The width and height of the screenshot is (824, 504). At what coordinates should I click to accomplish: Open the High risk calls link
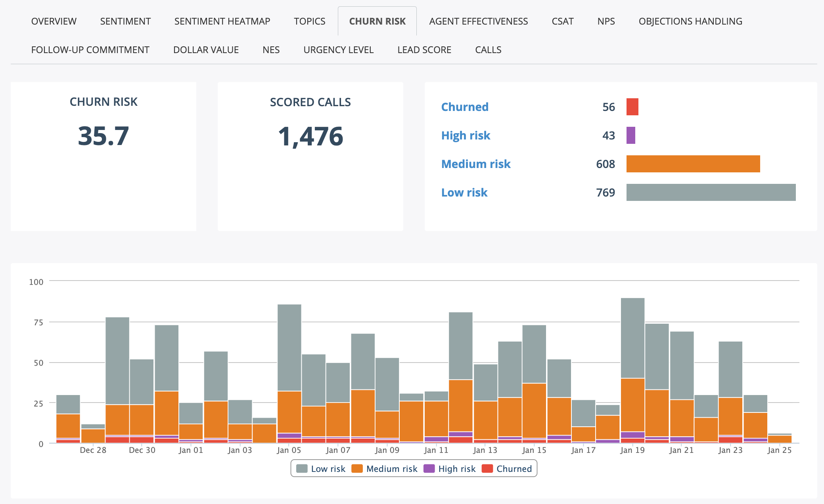pyautogui.click(x=466, y=136)
